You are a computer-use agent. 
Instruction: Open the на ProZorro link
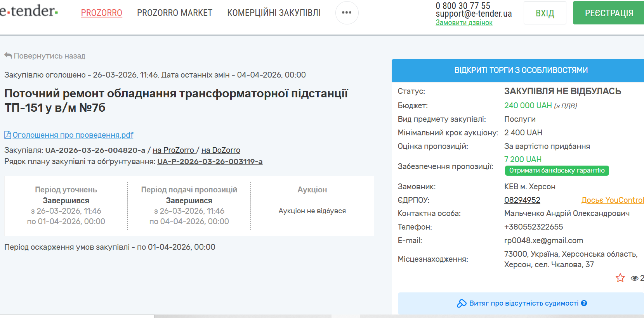[x=174, y=150]
